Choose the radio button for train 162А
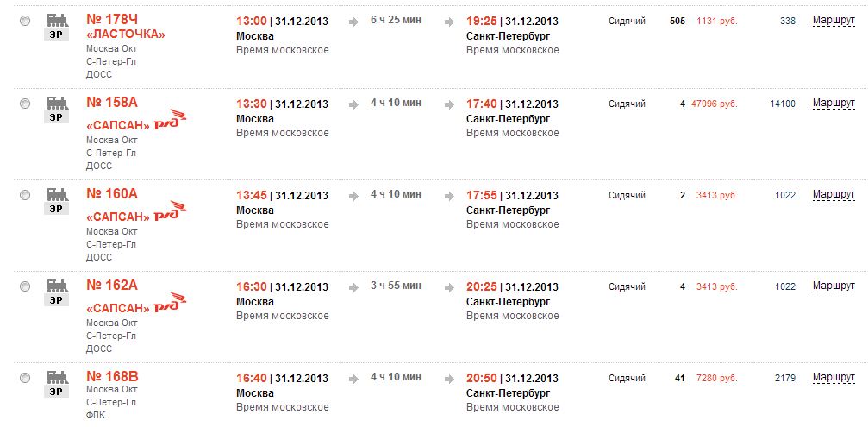Viewport: 868px width, 427px height. point(25,286)
